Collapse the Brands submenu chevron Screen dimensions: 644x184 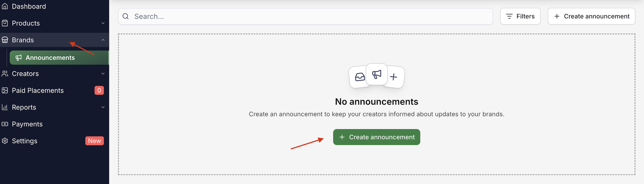click(103, 40)
